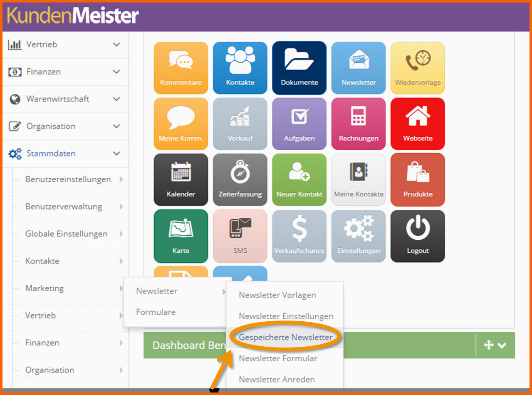The image size is (532, 395).
Task: Select Gespeicherte Newsletter from the submenu
Action: (x=285, y=337)
